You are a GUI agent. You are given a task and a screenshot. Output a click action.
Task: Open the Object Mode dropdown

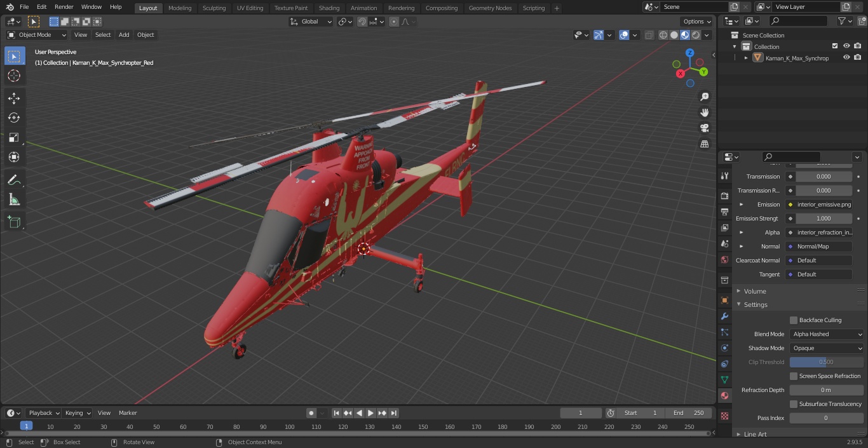point(37,35)
